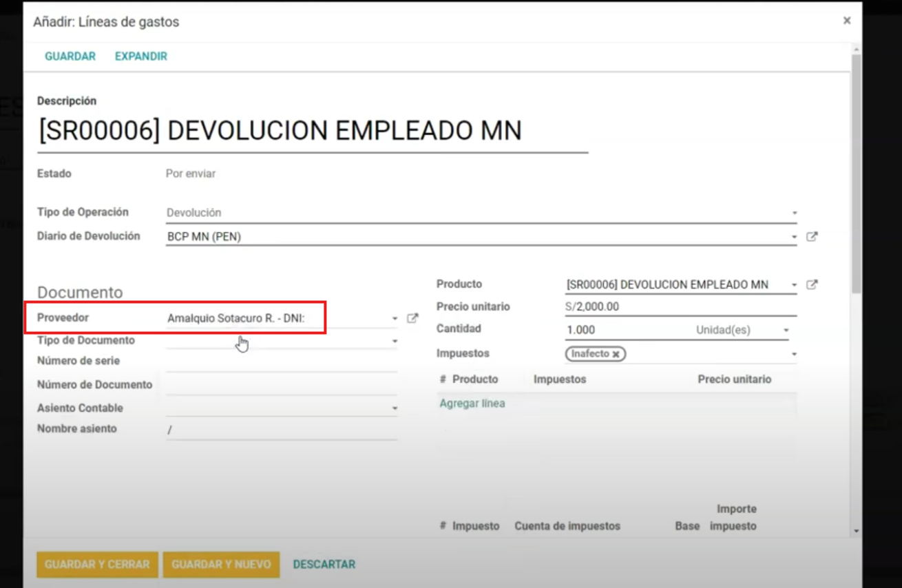
Task: Click Agregar línea in the taxes table
Action: [x=472, y=403]
